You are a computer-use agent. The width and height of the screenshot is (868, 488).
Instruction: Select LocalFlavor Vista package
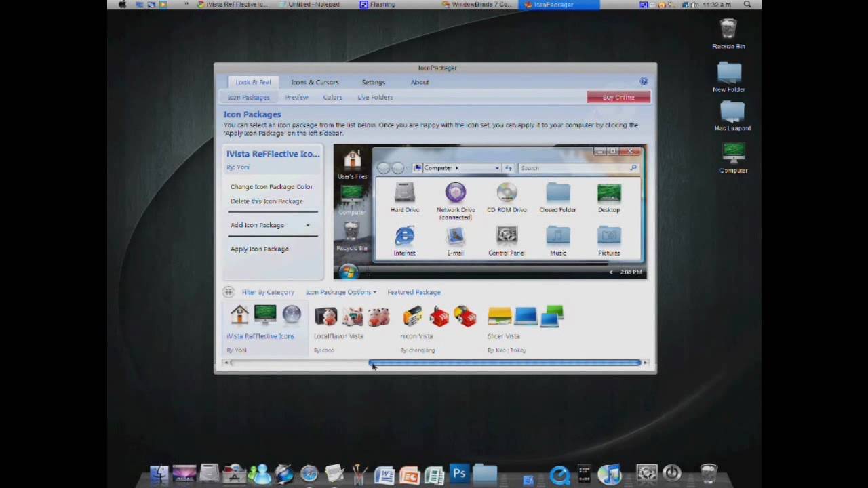coord(352,329)
